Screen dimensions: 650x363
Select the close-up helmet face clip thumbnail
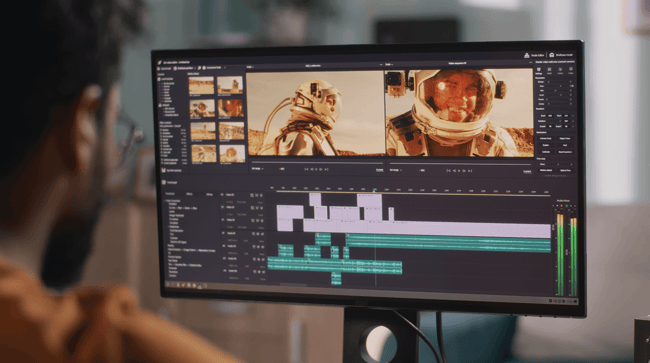(230, 108)
